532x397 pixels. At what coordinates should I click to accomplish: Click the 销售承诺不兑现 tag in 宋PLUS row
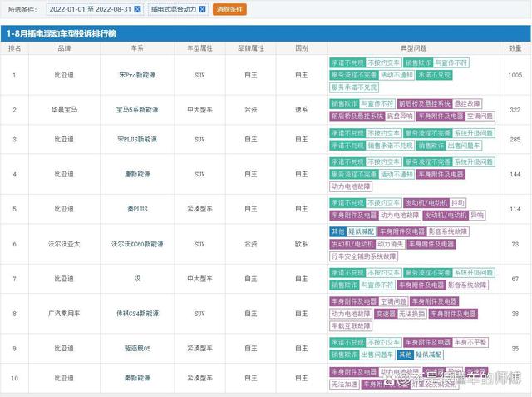tap(390, 146)
